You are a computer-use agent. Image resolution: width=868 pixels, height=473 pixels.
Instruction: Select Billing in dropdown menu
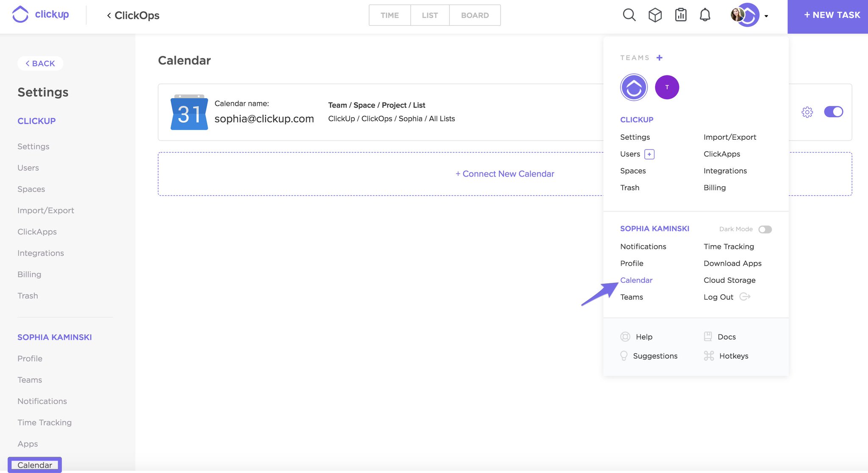pos(715,188)
